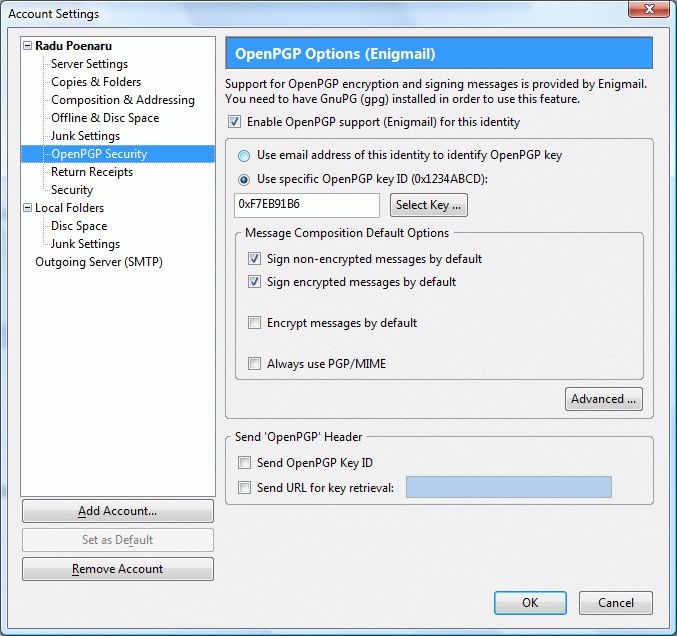Go to Composition & Addressing settings
This screenshot has width=677, height=636.
(x=123, y=100)
